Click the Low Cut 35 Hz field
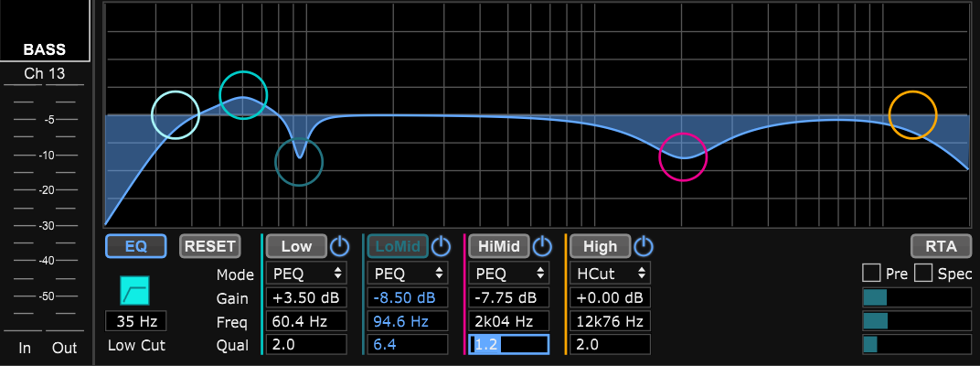980x366 pixels. 135,321
